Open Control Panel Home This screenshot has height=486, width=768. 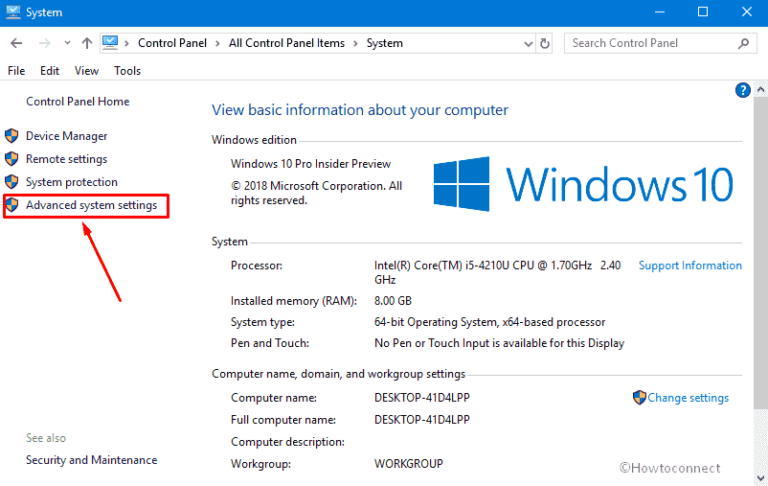tap(78, 101)
